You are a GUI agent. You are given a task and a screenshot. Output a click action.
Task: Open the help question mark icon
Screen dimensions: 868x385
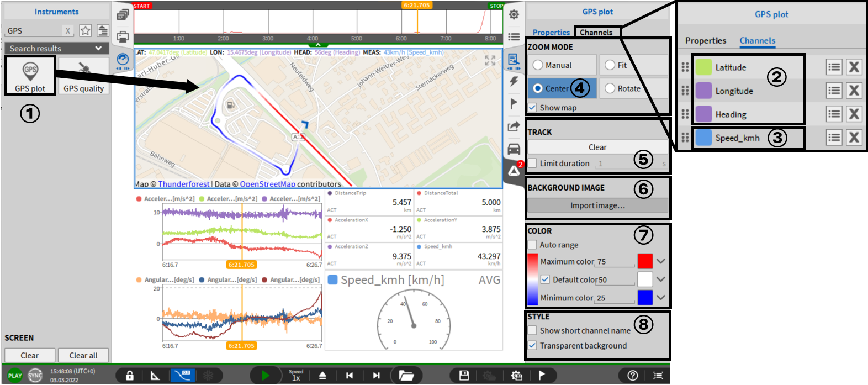(633, 376)
